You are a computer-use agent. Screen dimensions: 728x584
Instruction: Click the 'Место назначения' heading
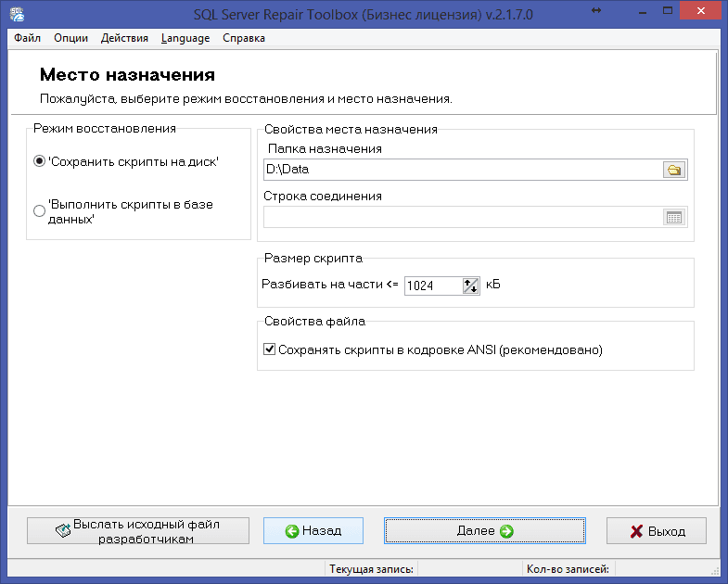(x=127, y=75)
